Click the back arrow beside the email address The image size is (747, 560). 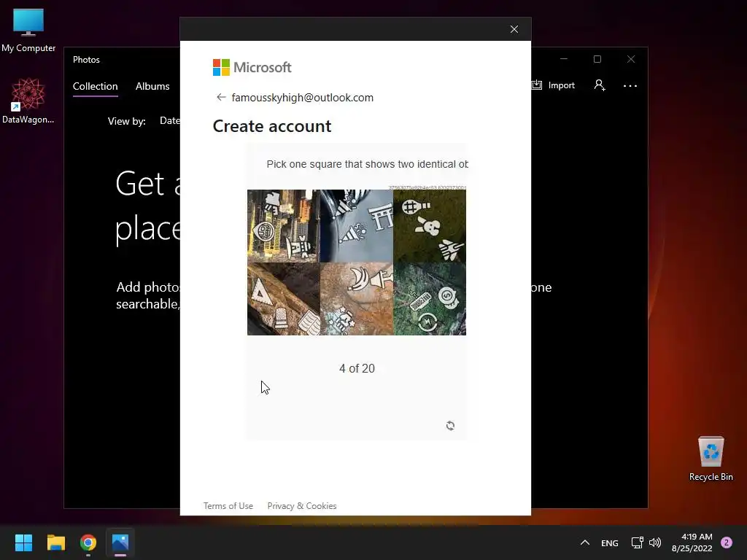coord(220,97)
